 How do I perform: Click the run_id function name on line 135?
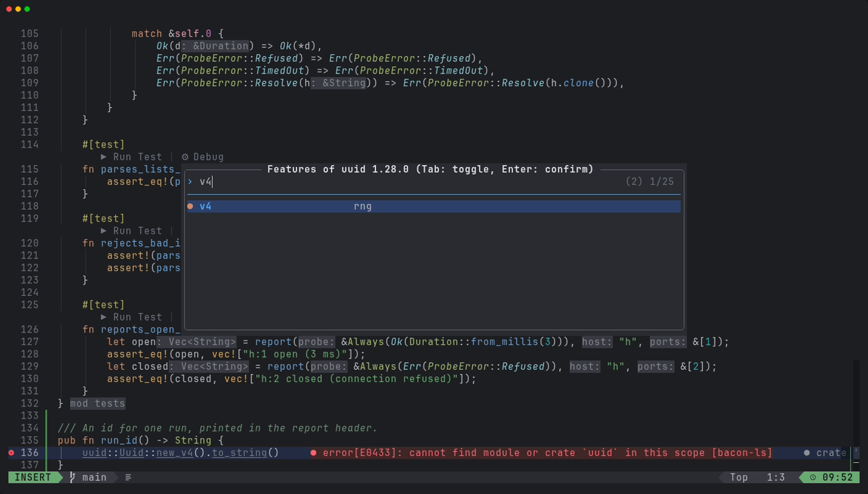119,440
